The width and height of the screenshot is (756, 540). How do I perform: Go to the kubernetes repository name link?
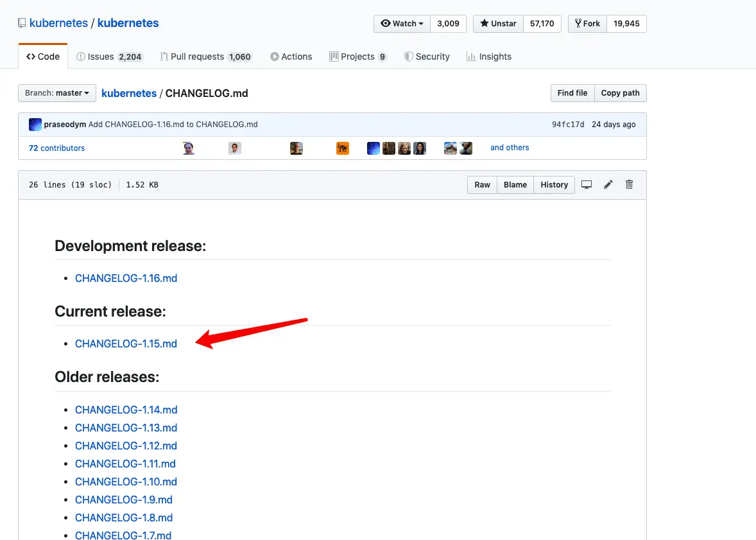(x=128, y=23)
